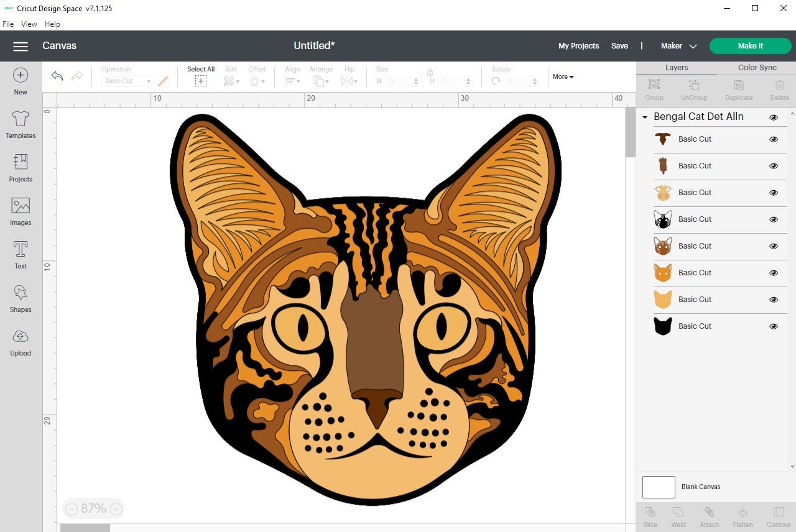The height and width of the screenshot is (532, 796).
Task: Use the Weld tool at the bottom
Action: [x=678, y=515]
